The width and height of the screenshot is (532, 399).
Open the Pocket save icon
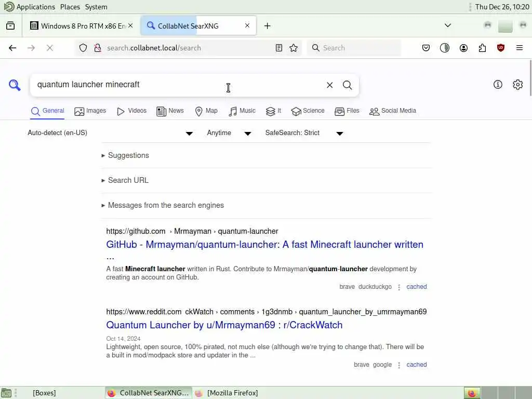click(426, 48)
